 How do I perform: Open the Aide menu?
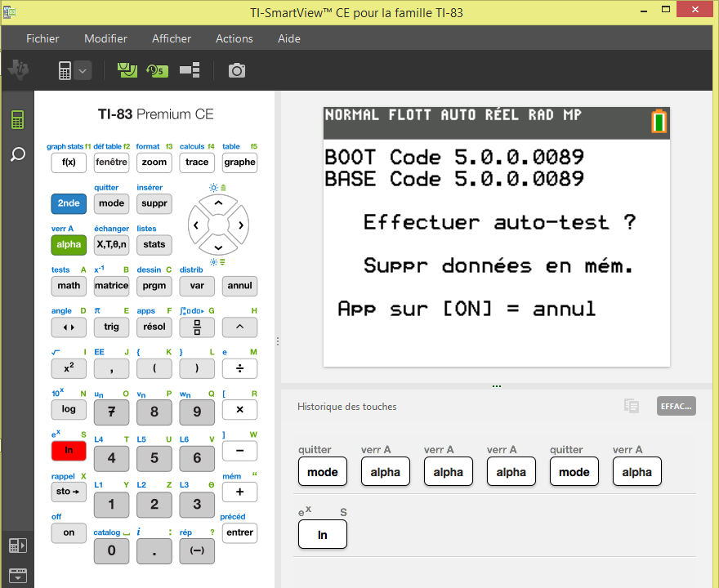[289, 38]
